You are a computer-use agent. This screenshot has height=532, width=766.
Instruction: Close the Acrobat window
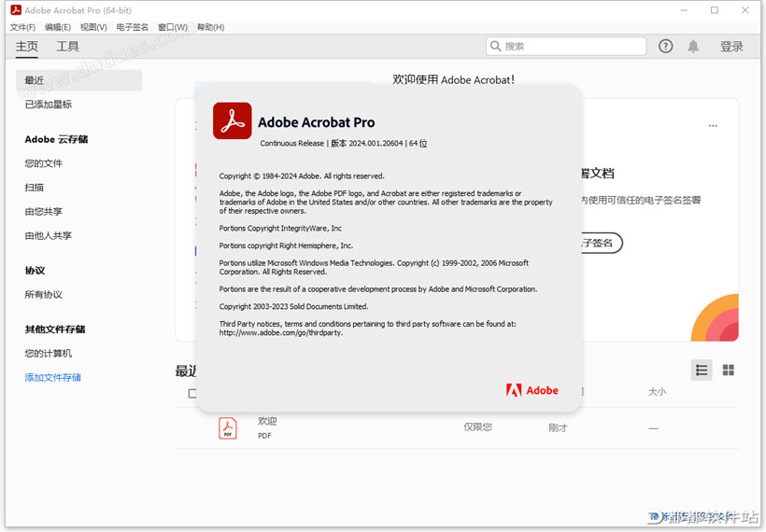[x=745, y=10]
